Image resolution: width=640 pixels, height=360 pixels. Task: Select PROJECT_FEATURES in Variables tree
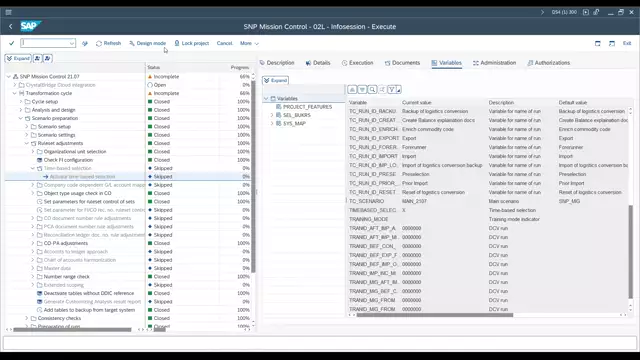pyautogui.click(x=307, y=107)
